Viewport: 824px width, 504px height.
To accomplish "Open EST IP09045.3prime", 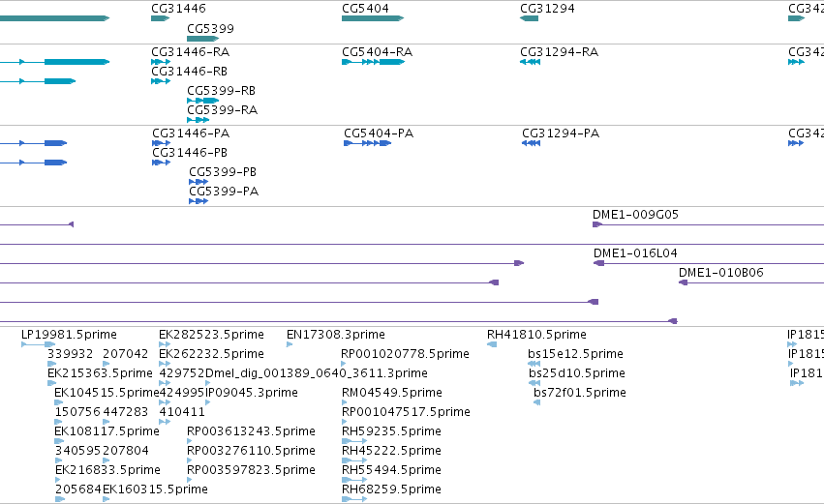I will pos(251,393).
